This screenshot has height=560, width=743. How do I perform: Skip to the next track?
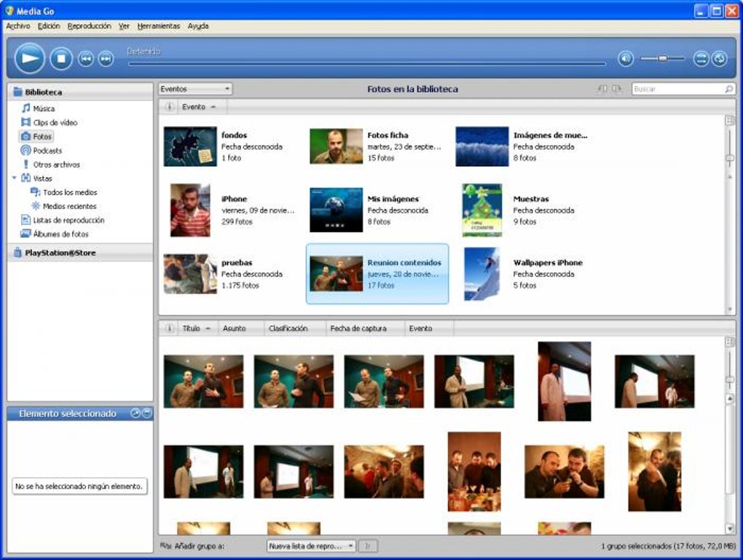pos(106,59)
